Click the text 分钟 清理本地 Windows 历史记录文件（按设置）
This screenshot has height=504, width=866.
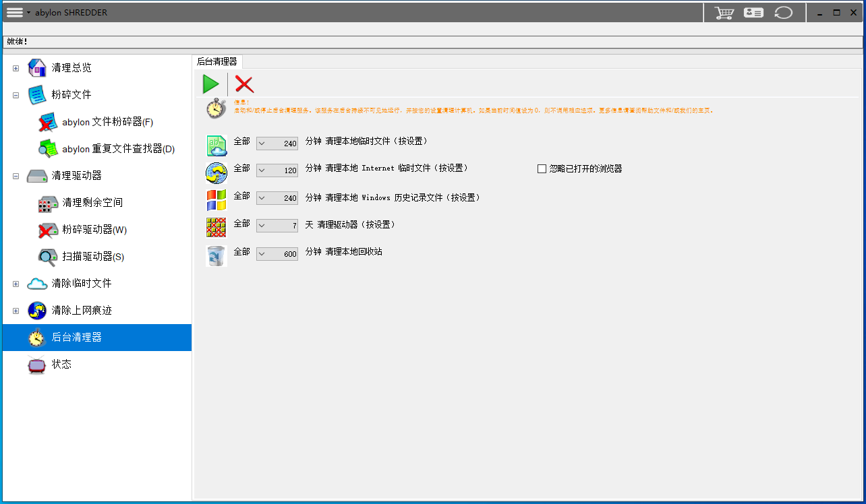393,198
